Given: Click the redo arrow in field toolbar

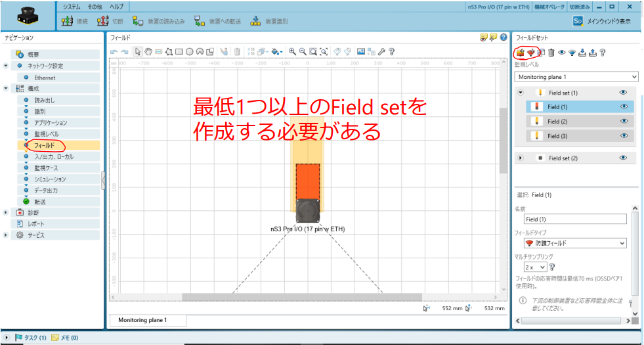Looking at the screenshot, I should [x=124, y=52].
